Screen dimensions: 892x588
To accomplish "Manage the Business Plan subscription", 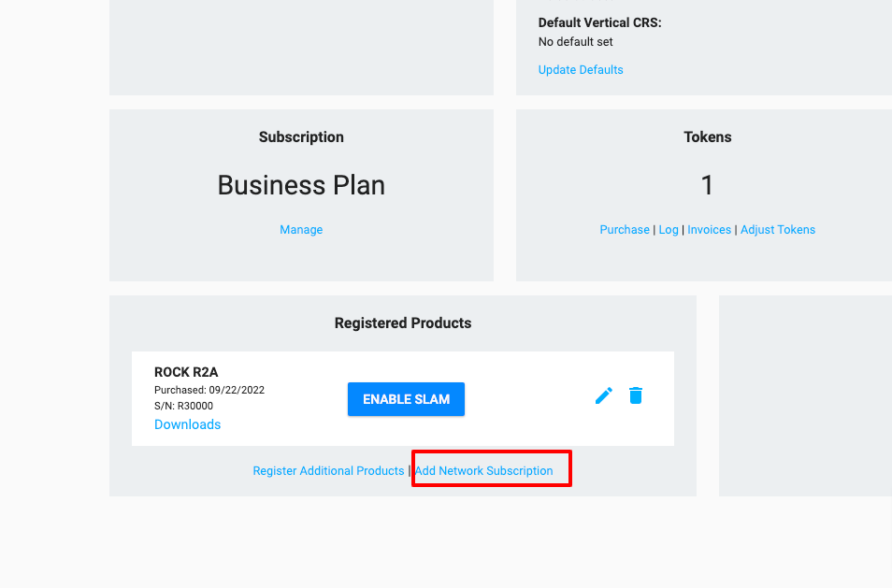I will [301, 230].
